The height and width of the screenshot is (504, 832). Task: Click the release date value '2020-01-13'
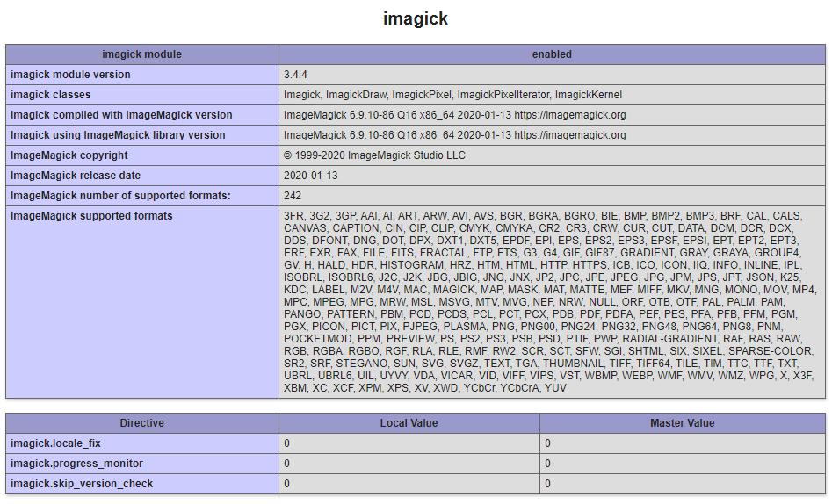(310, 175)
